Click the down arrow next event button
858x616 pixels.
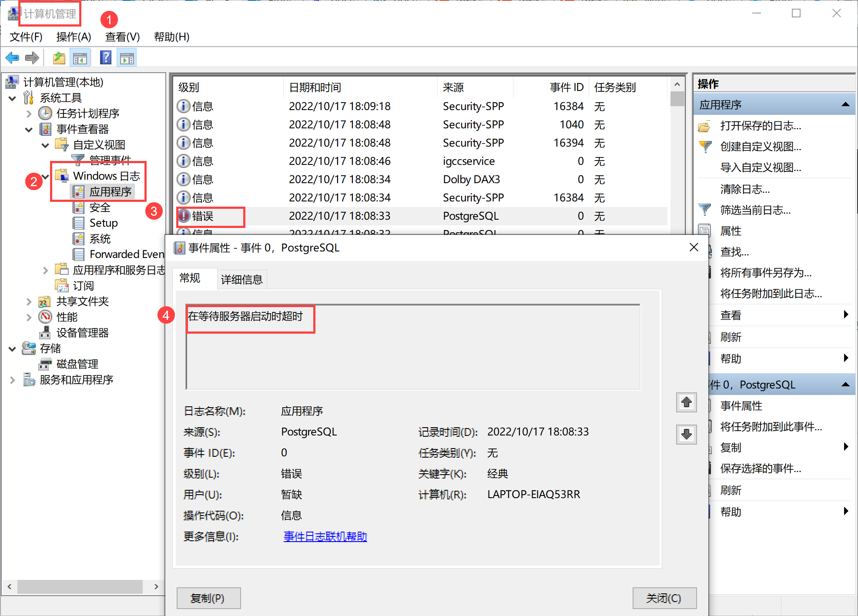coord(686,434)
